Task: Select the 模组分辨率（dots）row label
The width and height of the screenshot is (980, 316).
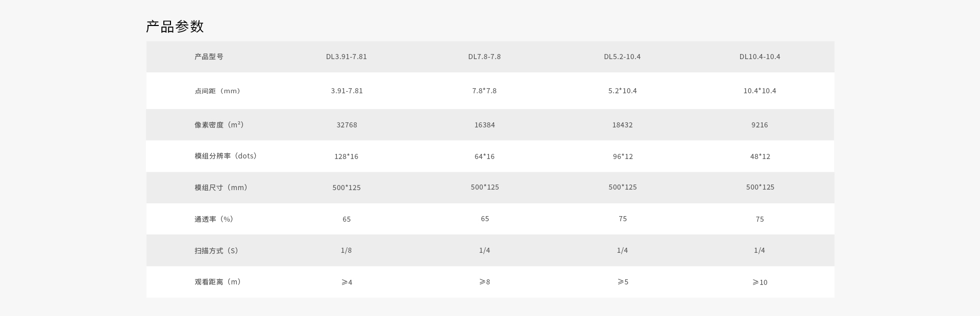Action: click(226, 156)
